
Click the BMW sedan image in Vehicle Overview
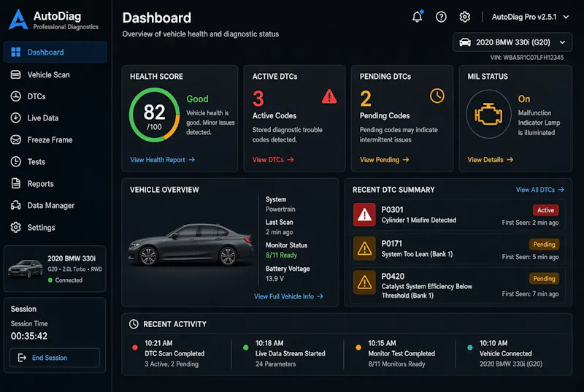(191, 245)
